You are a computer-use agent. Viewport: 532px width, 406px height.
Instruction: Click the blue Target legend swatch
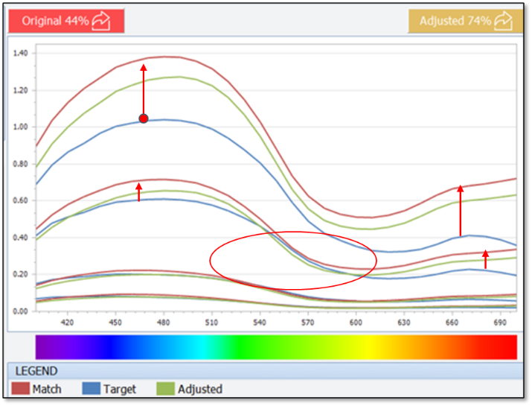click(92, 389)
